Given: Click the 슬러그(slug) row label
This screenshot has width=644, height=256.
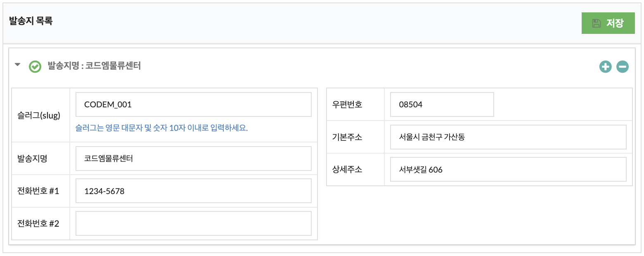Looking at the screenshot, I should pos(39,116).
